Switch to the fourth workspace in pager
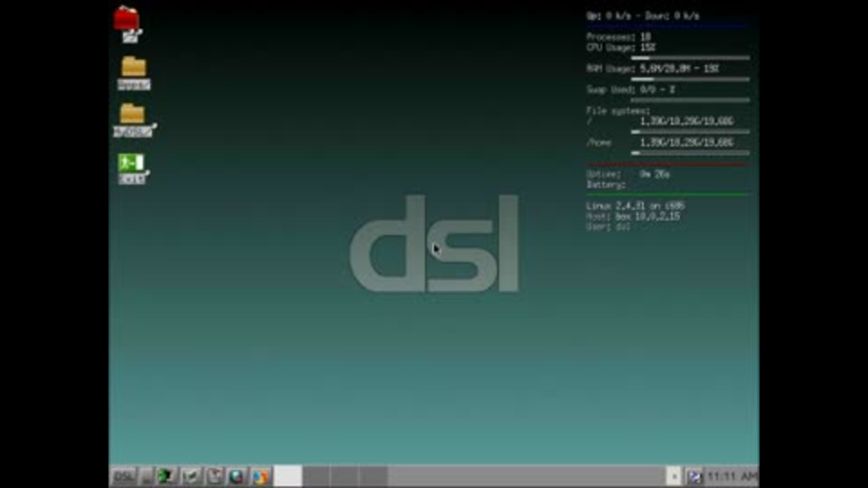The height and width of the screenshot is (488, 868). pyautogui.click(x=373, y=476)
